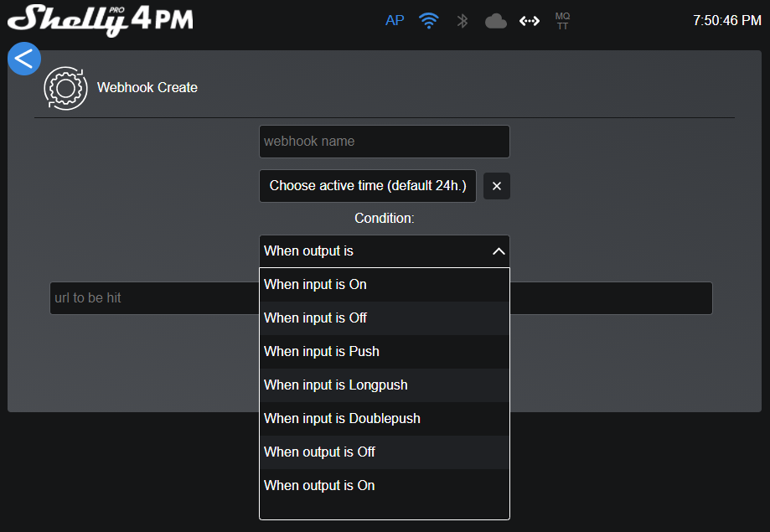Click the Wi-Fi status icon

point(429,21)
